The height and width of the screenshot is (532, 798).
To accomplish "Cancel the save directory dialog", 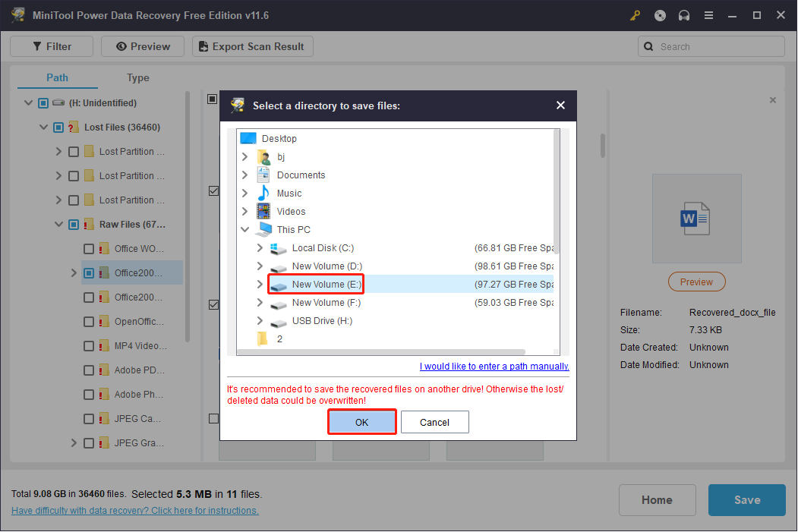I will point(434,422).
